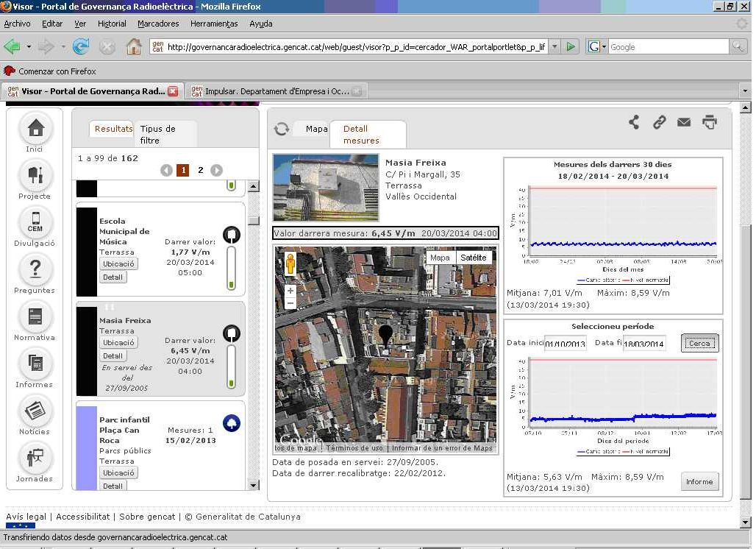
Task: Open the URL bar history dropdown
Action: pos(554,47)
